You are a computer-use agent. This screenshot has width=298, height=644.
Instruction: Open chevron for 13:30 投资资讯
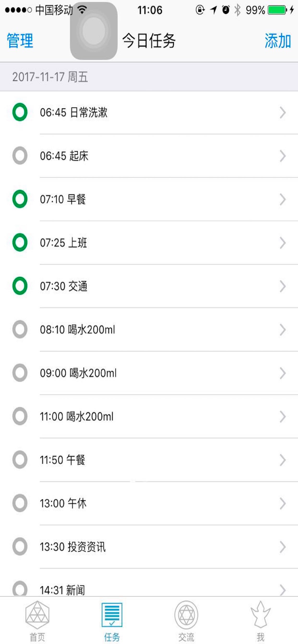[283, 547]
